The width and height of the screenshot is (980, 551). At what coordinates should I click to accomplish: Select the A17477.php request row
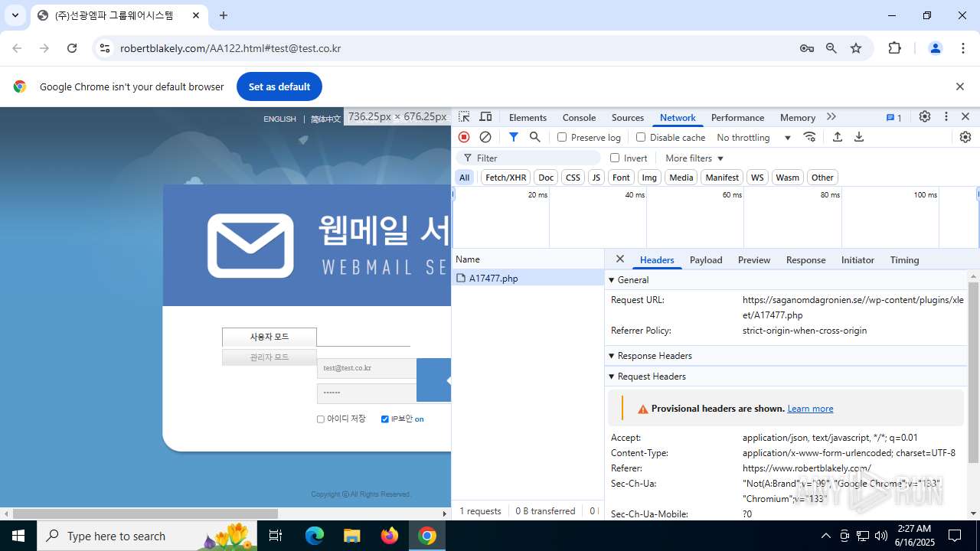[528, 278]
